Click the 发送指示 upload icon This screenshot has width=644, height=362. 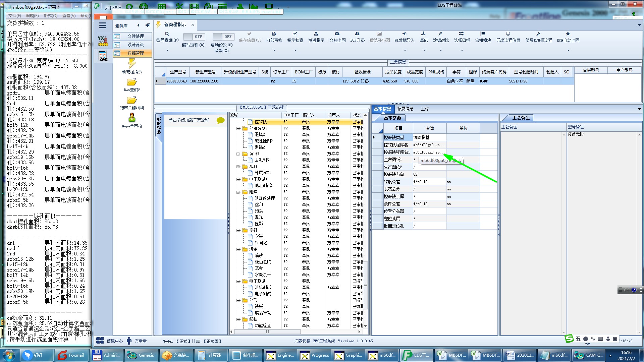(x=316, y=34)
